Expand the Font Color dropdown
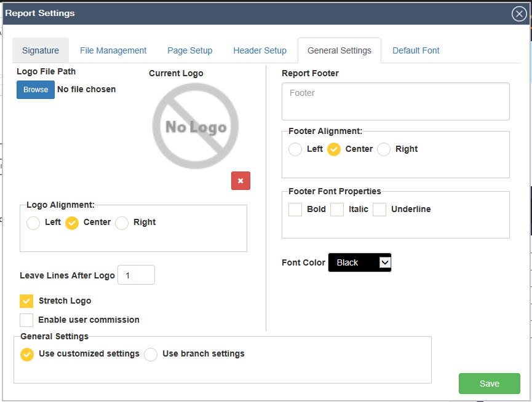Image resolution: width=532 pixels, height=402 pixels. pyautogui.click(x=360, y=262)
